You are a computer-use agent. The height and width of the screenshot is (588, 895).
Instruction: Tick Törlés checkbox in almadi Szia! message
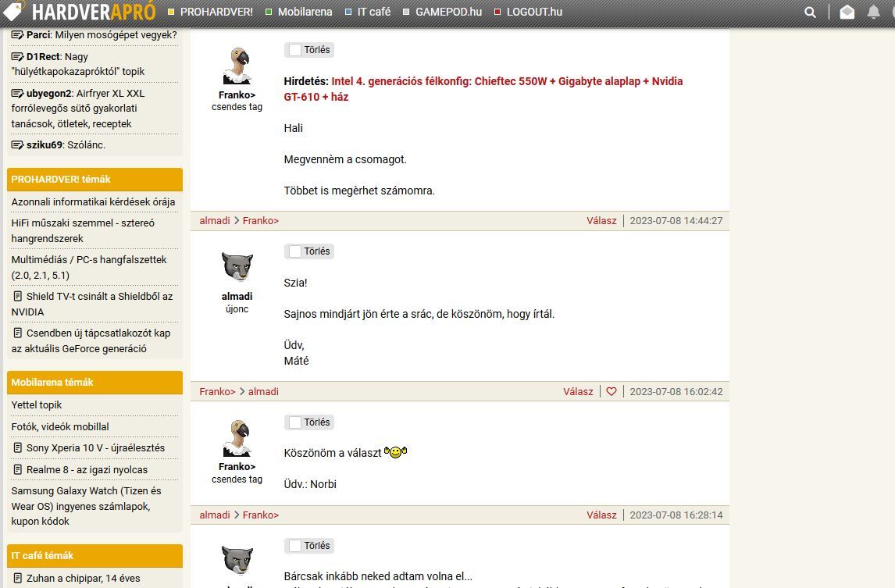pyautogui.click(x=295, y=251)
